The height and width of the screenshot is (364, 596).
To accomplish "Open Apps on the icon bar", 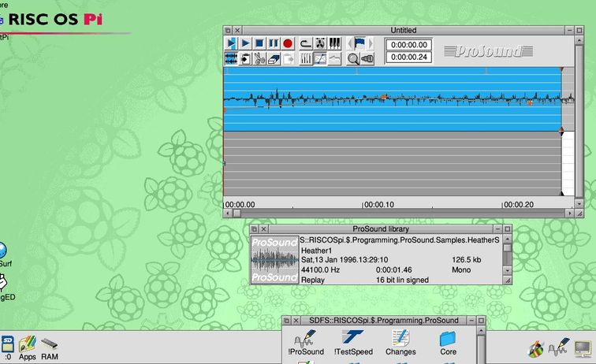I will 28,344.
